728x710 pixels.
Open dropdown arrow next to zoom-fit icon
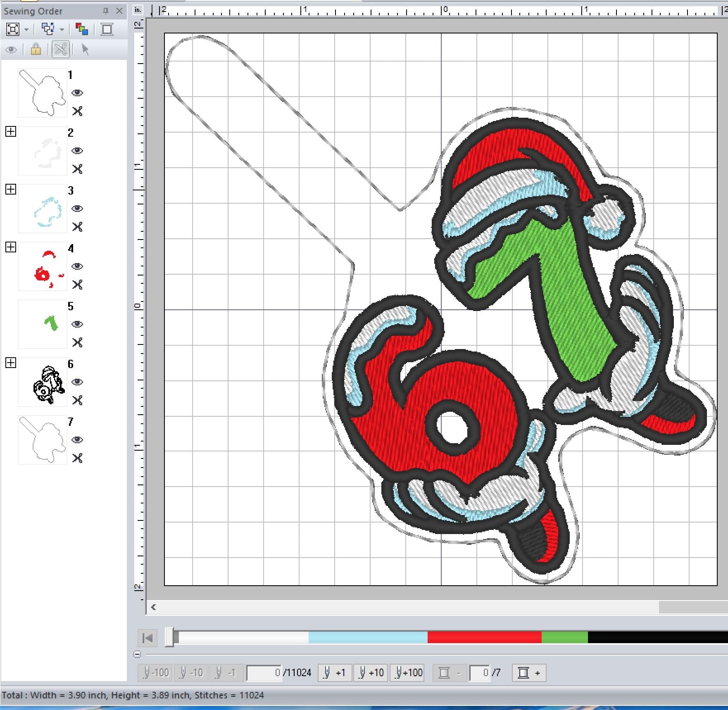26,30
